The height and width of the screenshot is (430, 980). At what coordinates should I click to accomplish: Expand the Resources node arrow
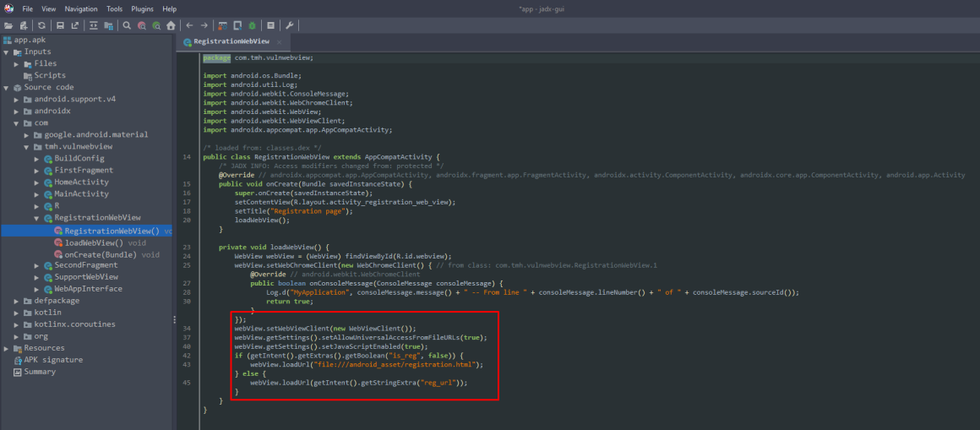[6, 348]
